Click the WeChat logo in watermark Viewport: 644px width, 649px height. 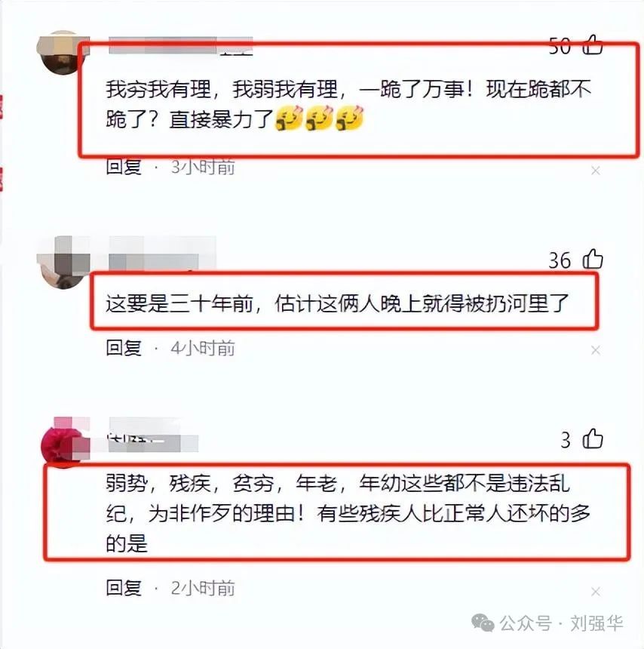pyautogui.click(x=483, y=623)
